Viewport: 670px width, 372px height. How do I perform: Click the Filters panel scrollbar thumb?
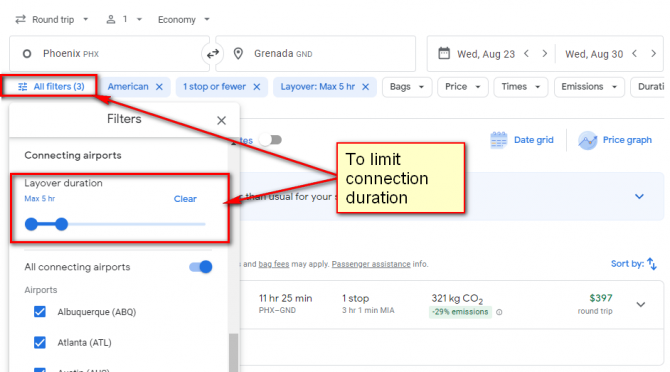[233, 353]
